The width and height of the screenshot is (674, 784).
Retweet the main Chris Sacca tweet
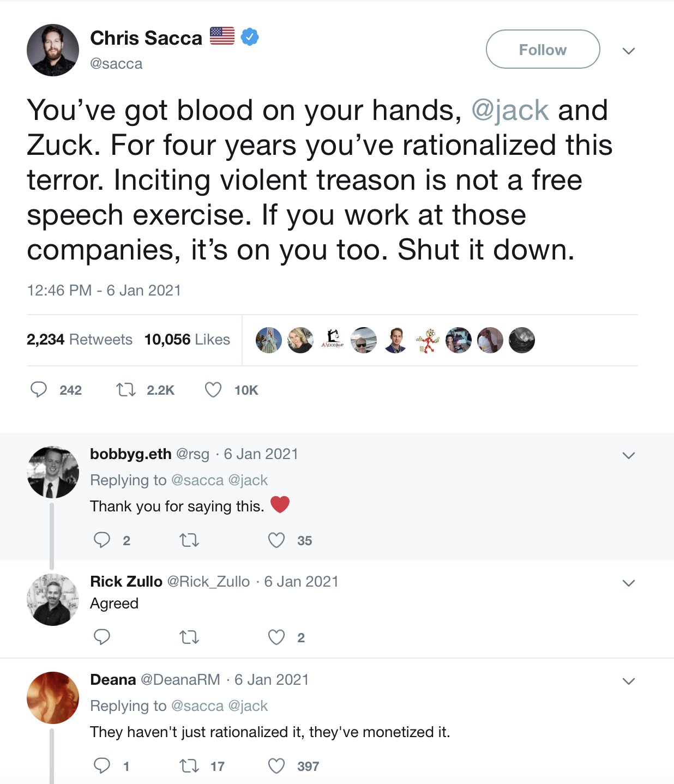coord(126,390)
